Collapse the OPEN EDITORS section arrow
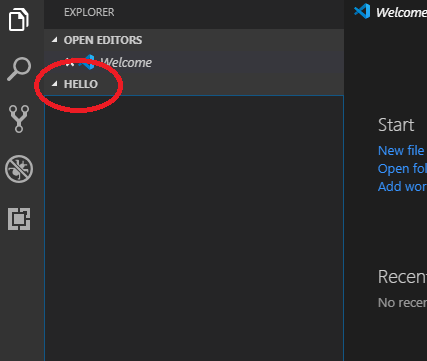The width and height of the screenshot is (427, 361). [55, 40]
